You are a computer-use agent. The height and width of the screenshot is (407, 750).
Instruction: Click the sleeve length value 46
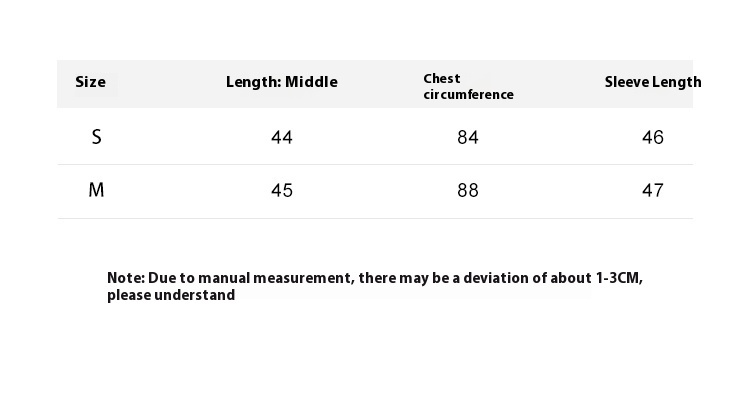coord(653,138)
